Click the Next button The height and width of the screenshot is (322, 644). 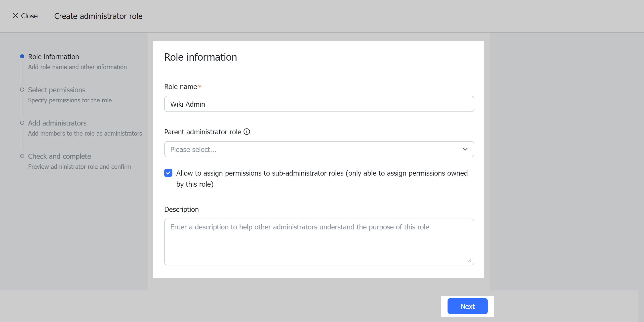pos(467,306)
